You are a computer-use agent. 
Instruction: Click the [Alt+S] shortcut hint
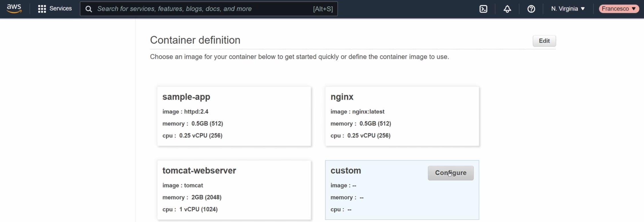pos(323,9)
